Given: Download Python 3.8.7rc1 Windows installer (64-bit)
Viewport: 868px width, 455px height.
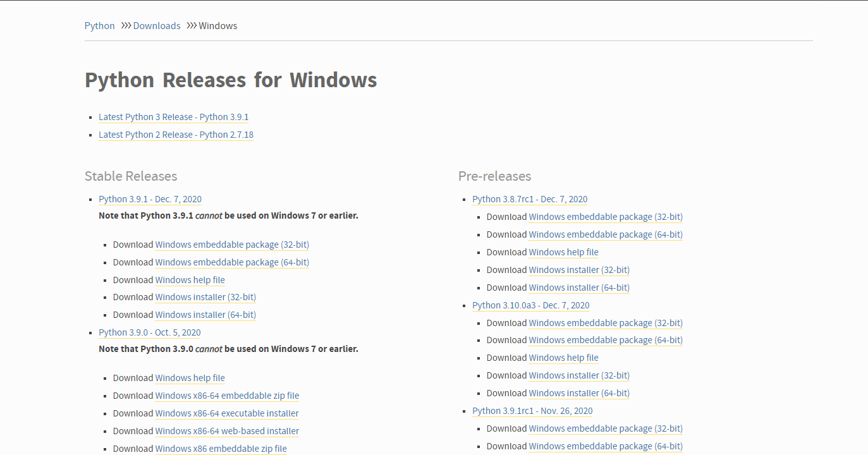Looking at the screenshot, I should 579,288.
